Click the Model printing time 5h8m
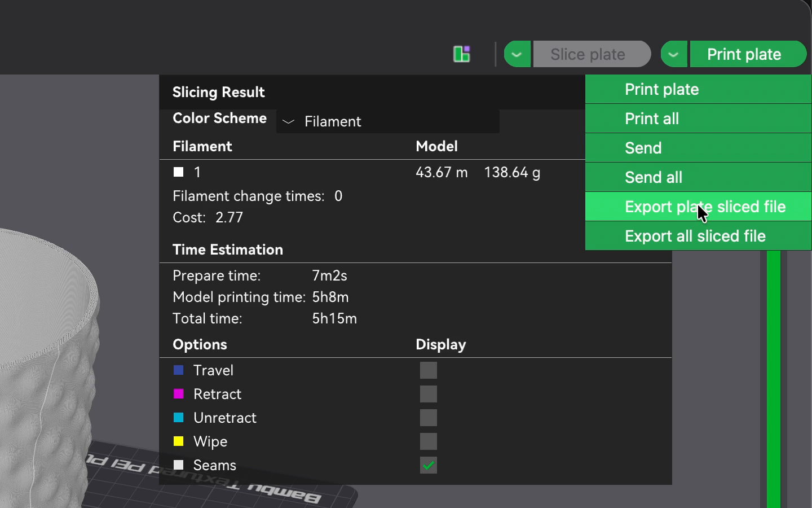Image resolution: width=812 pixels, height=508 pixels. [x=330, y=297]
